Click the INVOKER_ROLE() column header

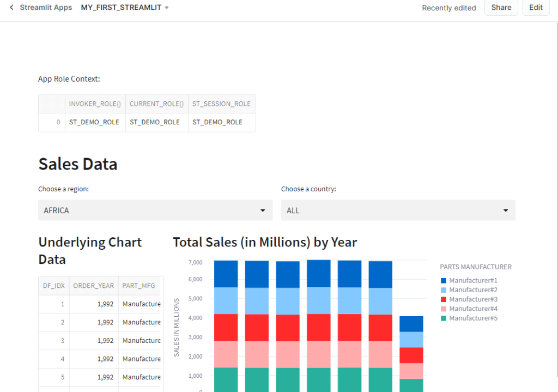click(x=95, y=104)
